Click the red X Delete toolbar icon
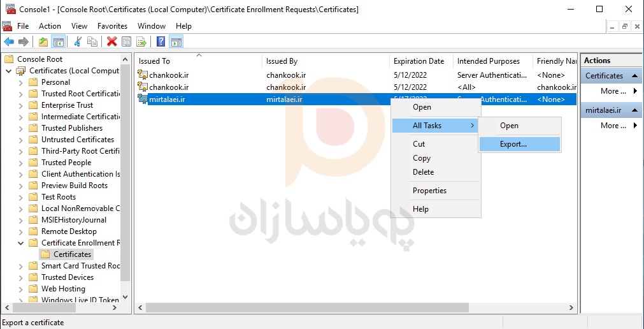This screenshot has width=644, height=329. pos(111,42)
